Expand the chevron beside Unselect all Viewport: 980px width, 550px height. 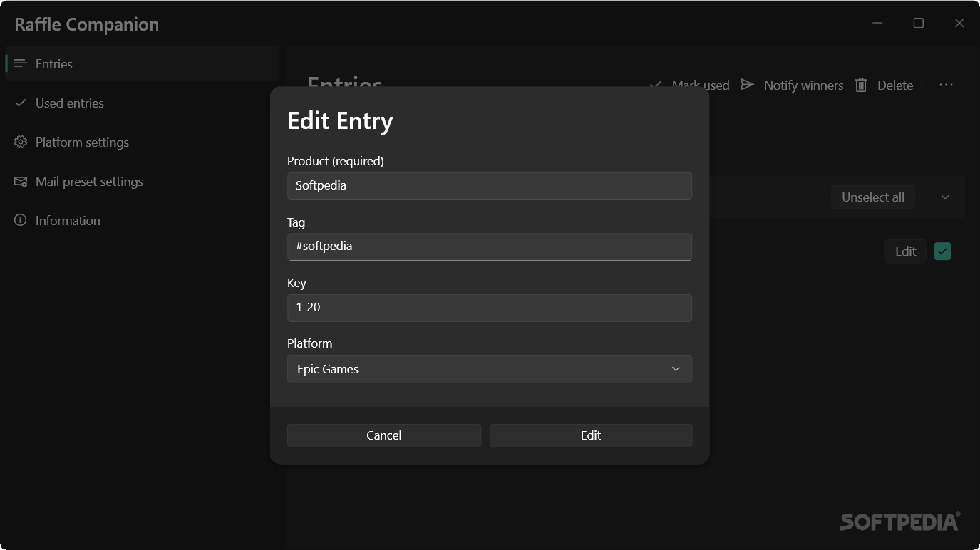coord(945,197)
